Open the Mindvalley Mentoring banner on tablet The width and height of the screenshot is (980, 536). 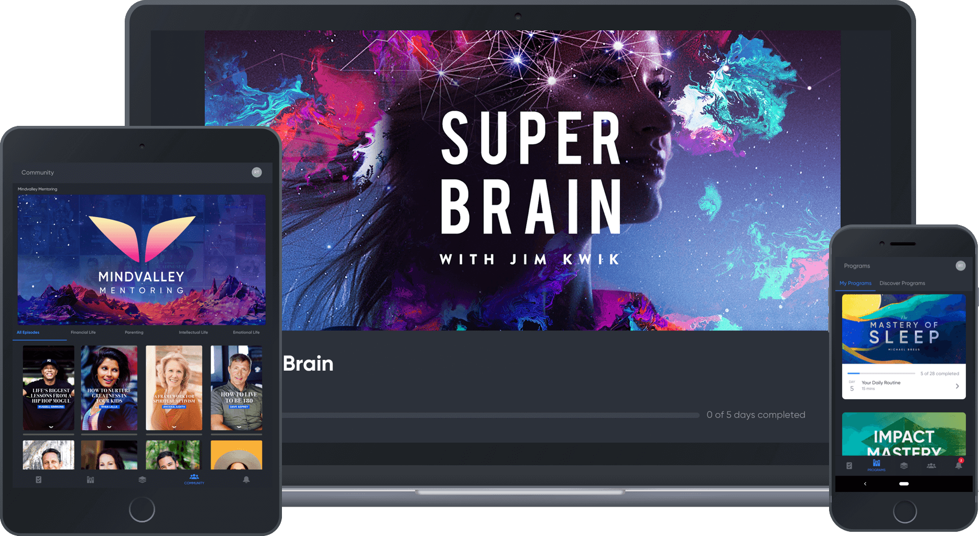(141, 260)
